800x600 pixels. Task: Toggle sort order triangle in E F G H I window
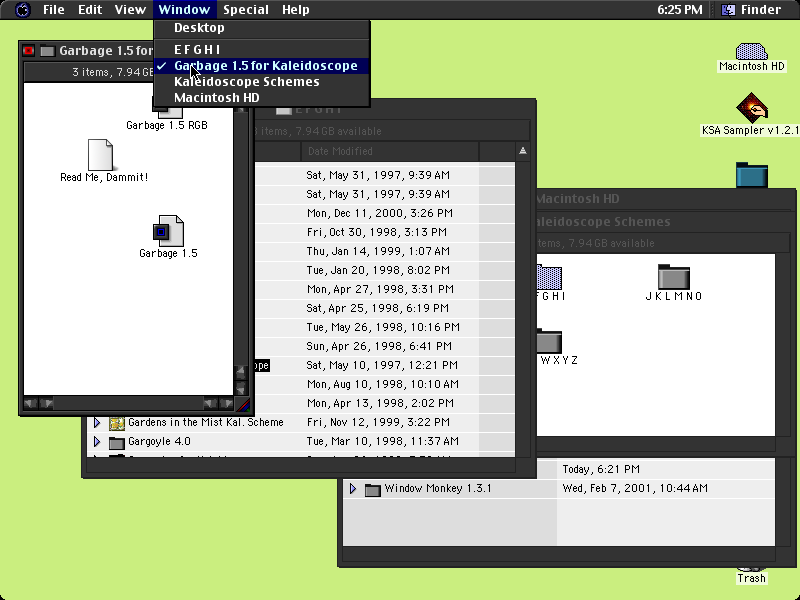522,151
